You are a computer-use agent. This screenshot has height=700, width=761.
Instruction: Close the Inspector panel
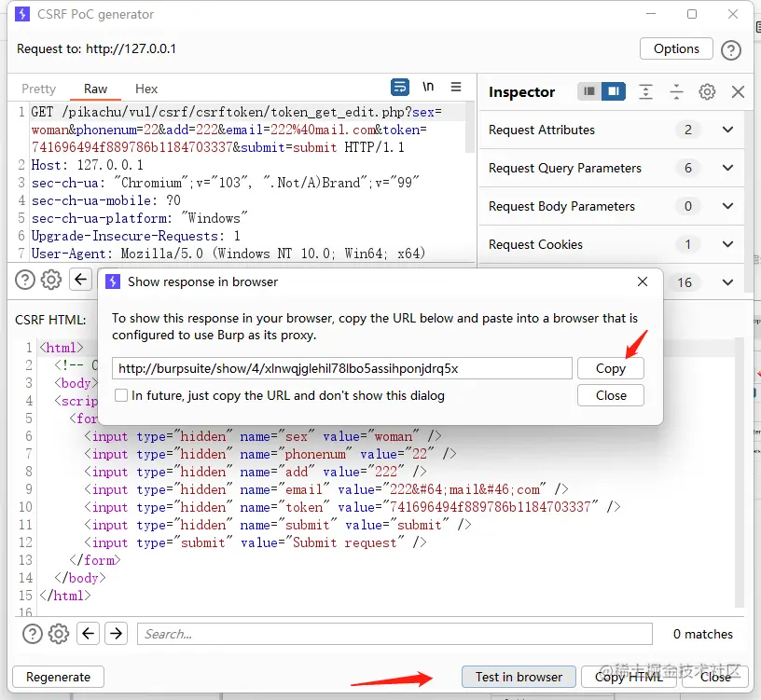738,91
